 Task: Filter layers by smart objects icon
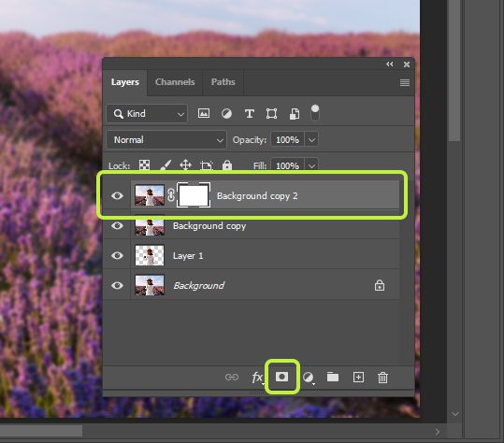click(295, 113)
